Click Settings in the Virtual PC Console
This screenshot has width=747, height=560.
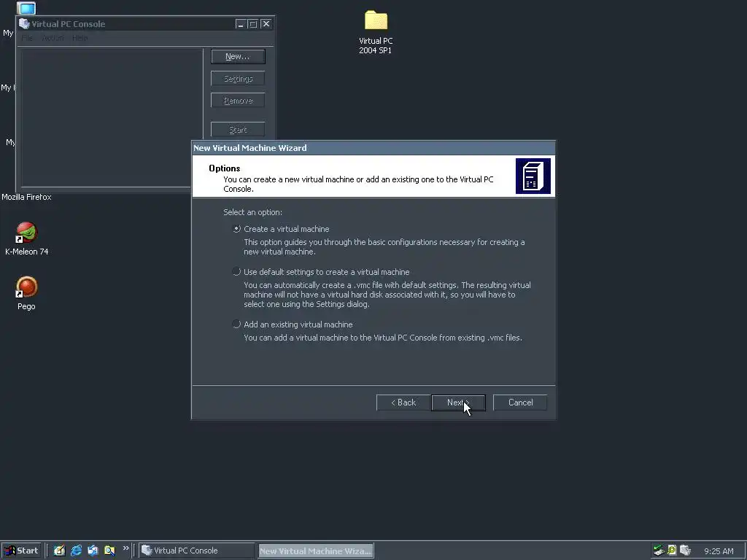(238, 79)
